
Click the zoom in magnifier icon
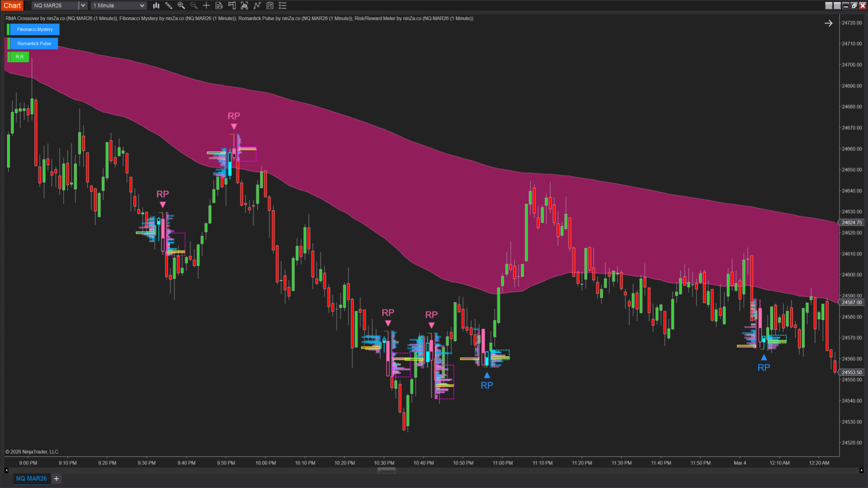point(181,5)
